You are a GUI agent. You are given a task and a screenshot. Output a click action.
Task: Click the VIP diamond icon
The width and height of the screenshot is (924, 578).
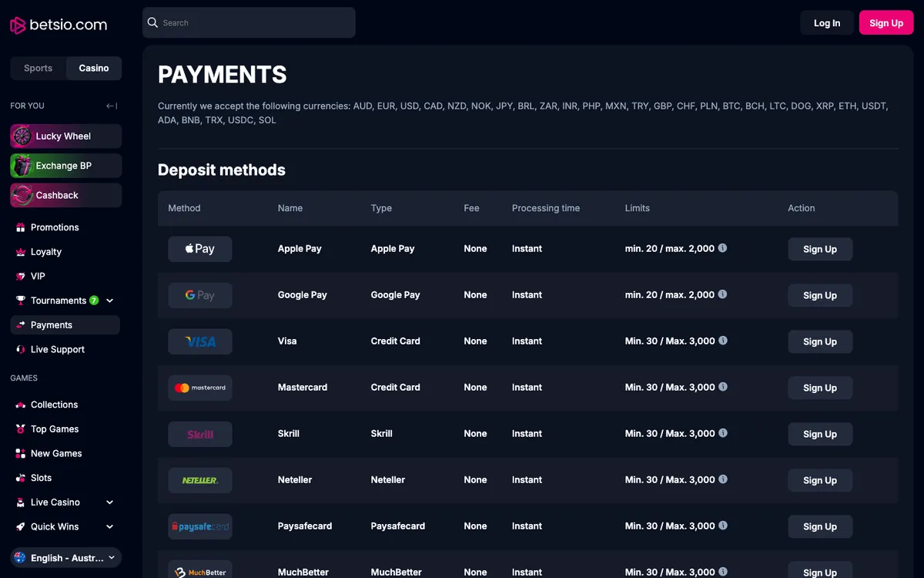pos(21,276)
